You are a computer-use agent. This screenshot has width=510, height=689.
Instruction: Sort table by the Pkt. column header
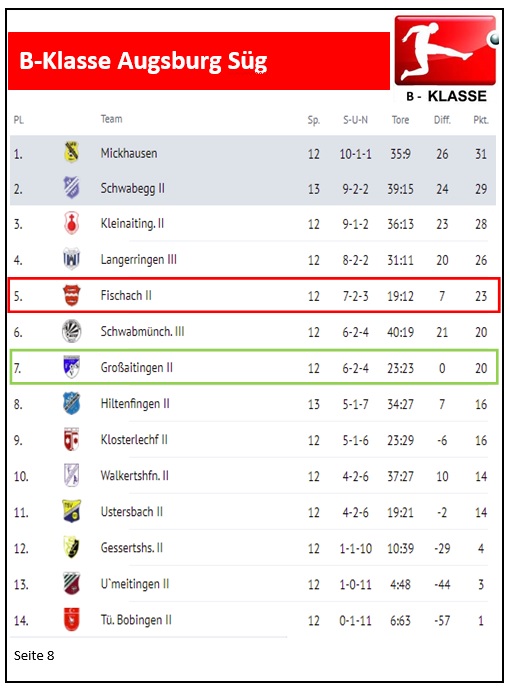(x=481, y=120)
